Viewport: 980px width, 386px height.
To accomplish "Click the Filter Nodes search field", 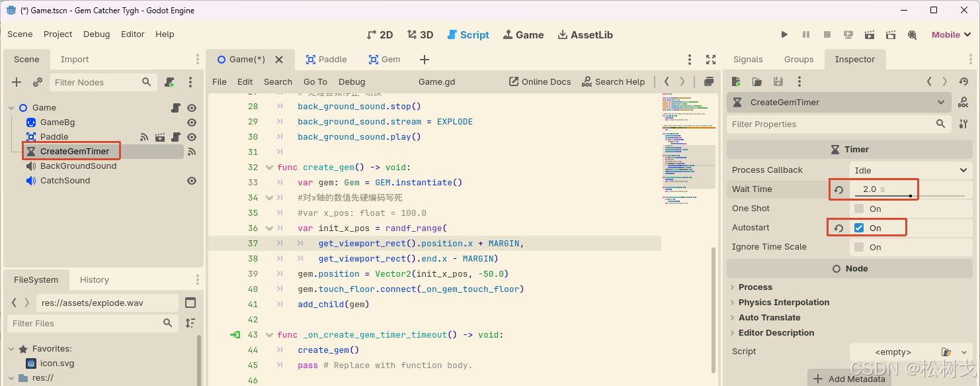I will coord(104,82).
